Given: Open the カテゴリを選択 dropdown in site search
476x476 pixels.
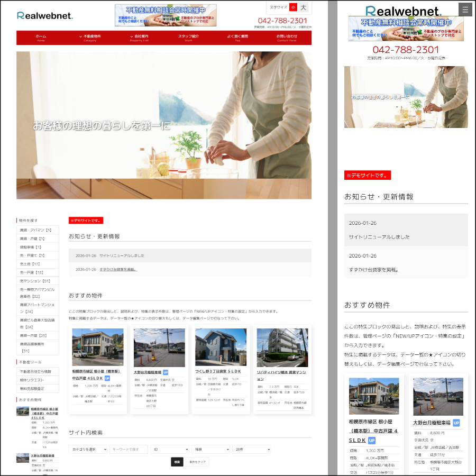Looking at the screenshot, I should [x=88, y=449].
